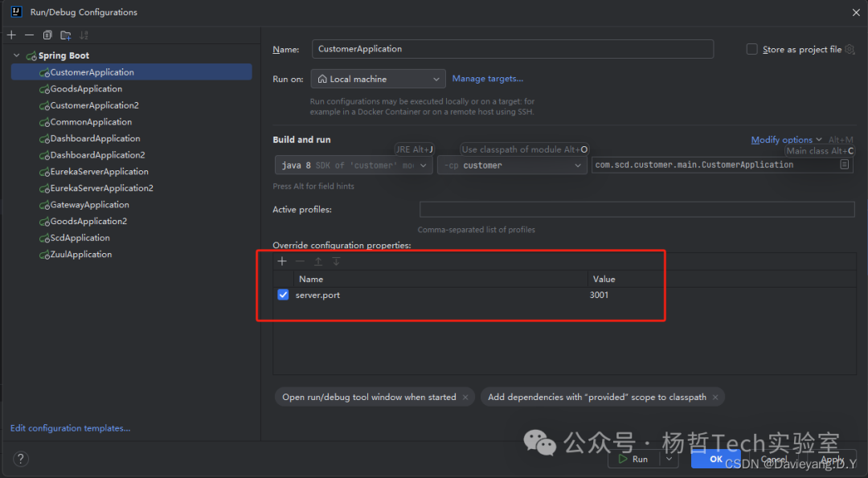868x478 pixels.
Task: Click the Save/Move to folder icon
Action: point(66,35)
